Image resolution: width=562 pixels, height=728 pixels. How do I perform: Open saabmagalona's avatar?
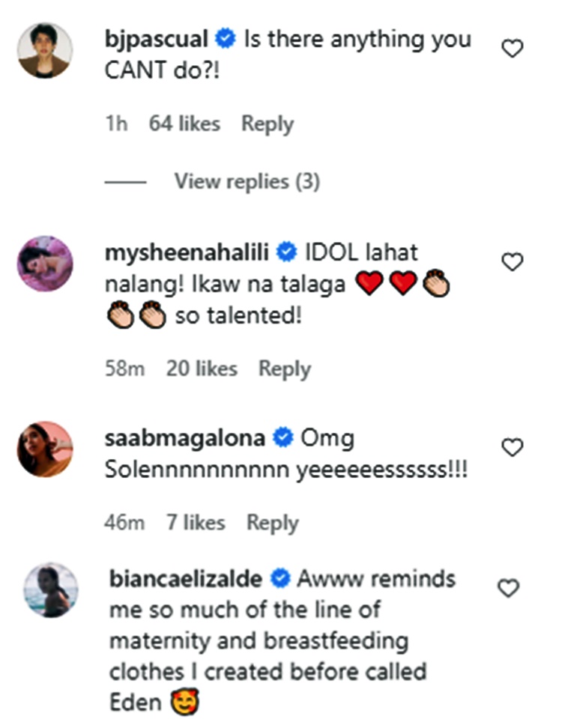pyautogui.click(x=45, y=449)
